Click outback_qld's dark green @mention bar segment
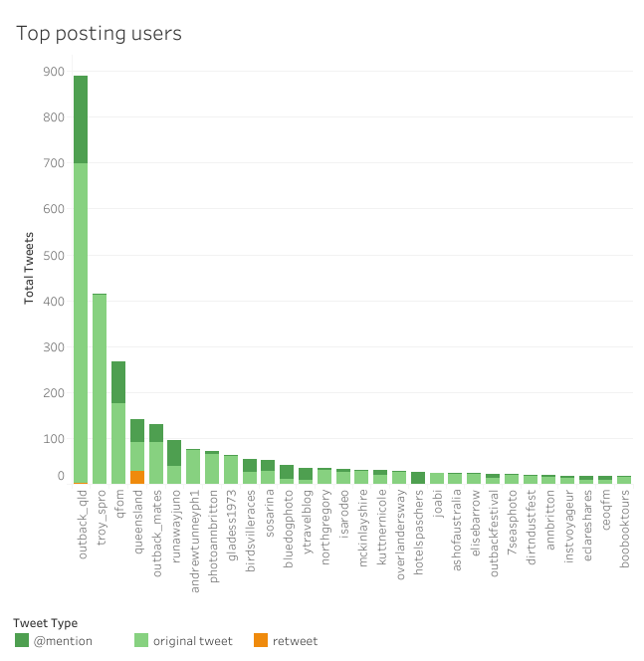644x661 pixels. 81,119
